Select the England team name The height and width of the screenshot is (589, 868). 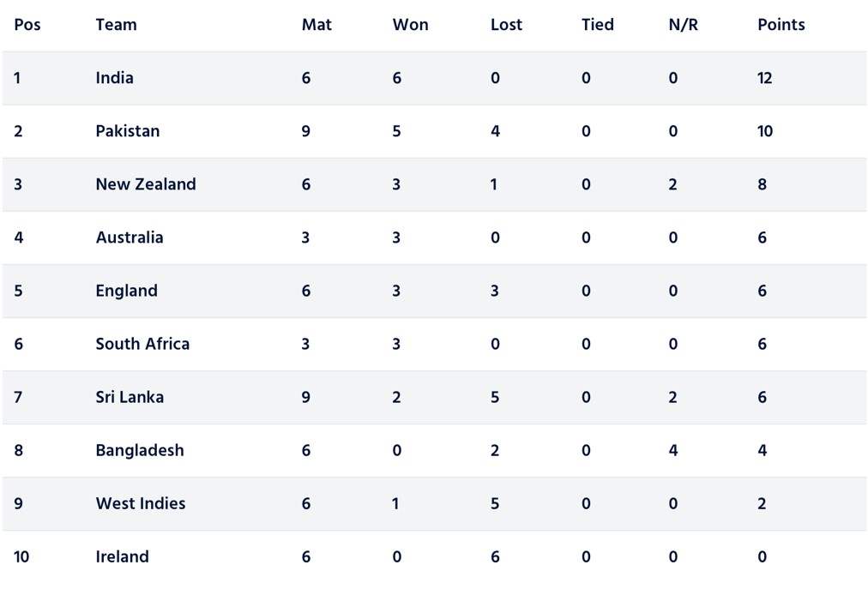(x=127, y=291)
